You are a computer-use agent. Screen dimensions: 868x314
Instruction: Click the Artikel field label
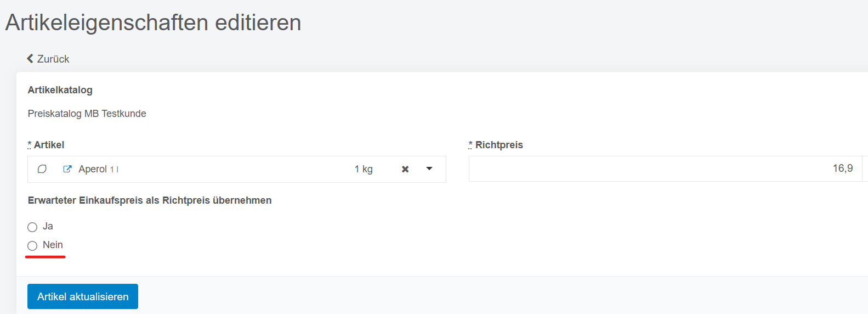tap(49, 145)
